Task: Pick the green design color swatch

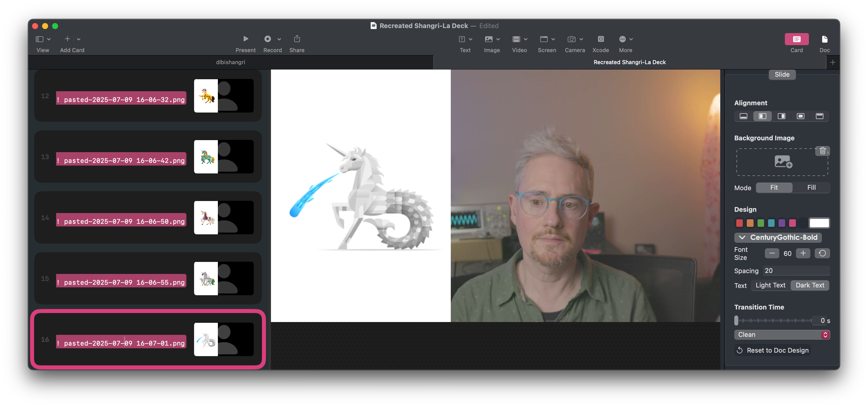Action: pos(761,223)
